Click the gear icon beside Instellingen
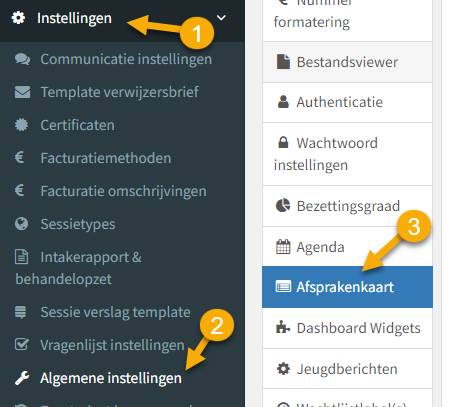This screenshot has height=407, width=450. click(x=18, y=18)
